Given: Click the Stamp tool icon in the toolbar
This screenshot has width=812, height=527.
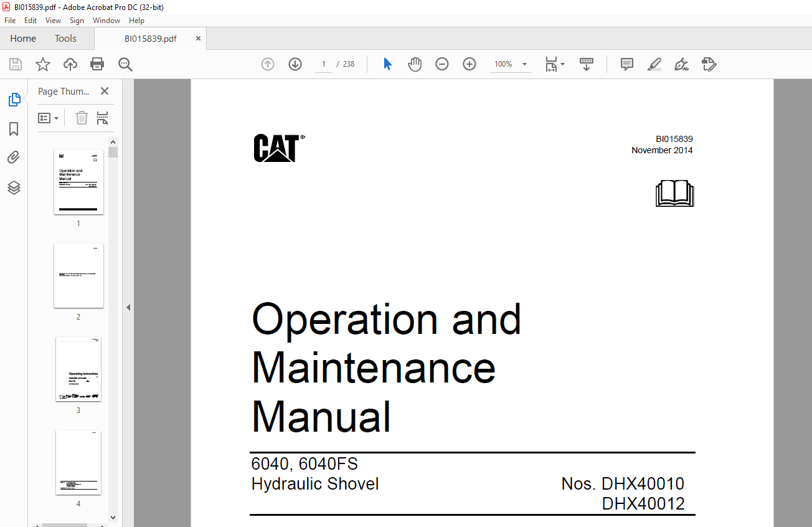Looking at the screenshot, I should click(709, 64).
